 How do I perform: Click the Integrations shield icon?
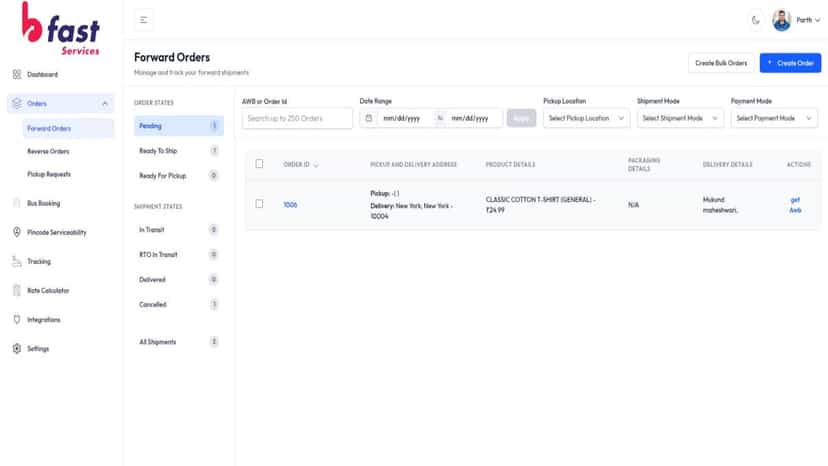(x=17, y=319)
